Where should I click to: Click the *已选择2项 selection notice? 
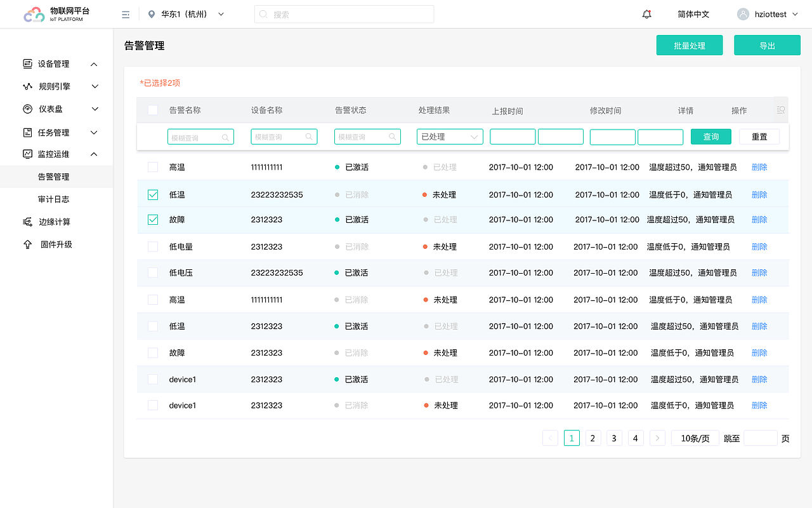[x=160, y=83]
